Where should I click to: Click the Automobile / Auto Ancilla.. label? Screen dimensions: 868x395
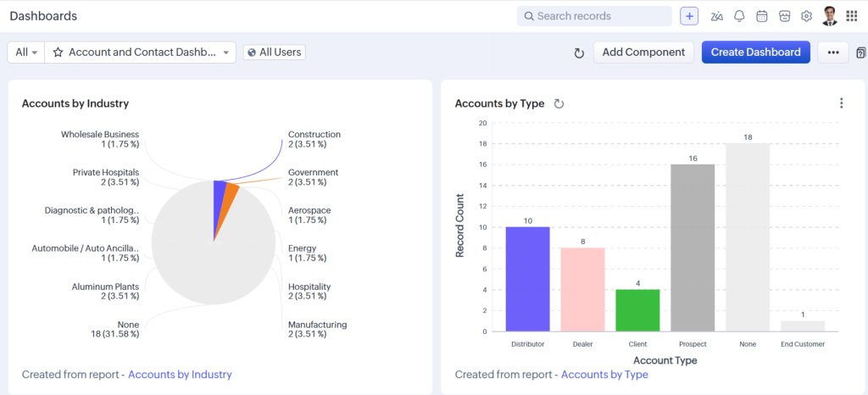click(86, 253)
